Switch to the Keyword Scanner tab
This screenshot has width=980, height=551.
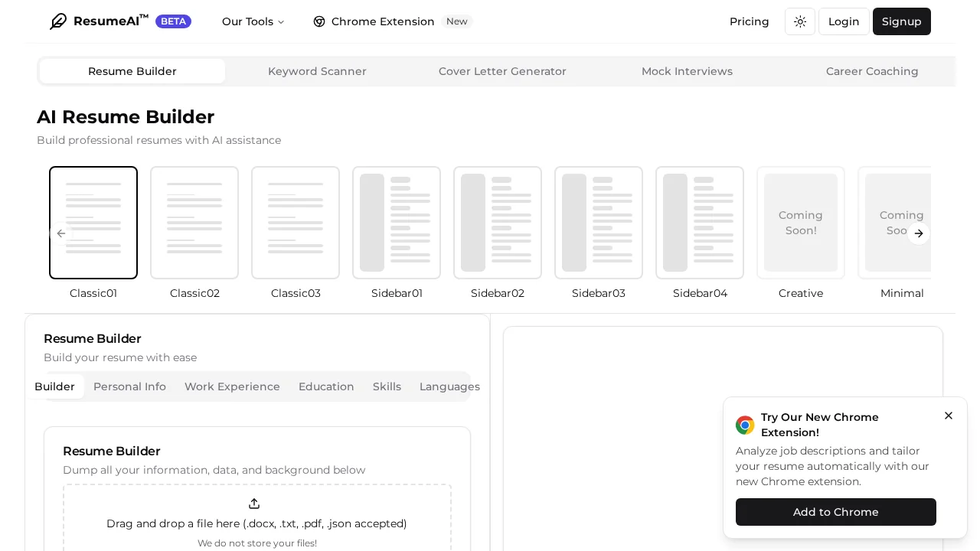point(317,71)
